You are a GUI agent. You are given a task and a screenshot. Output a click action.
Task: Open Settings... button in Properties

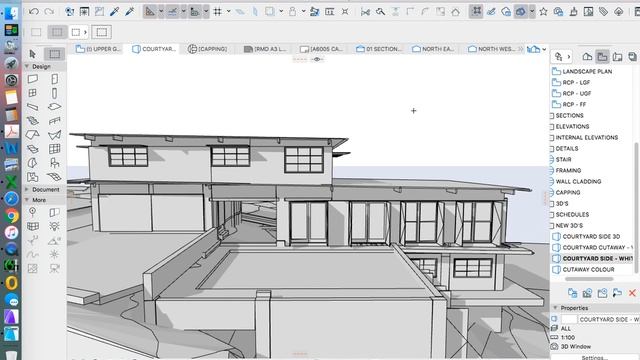[594, 357]
